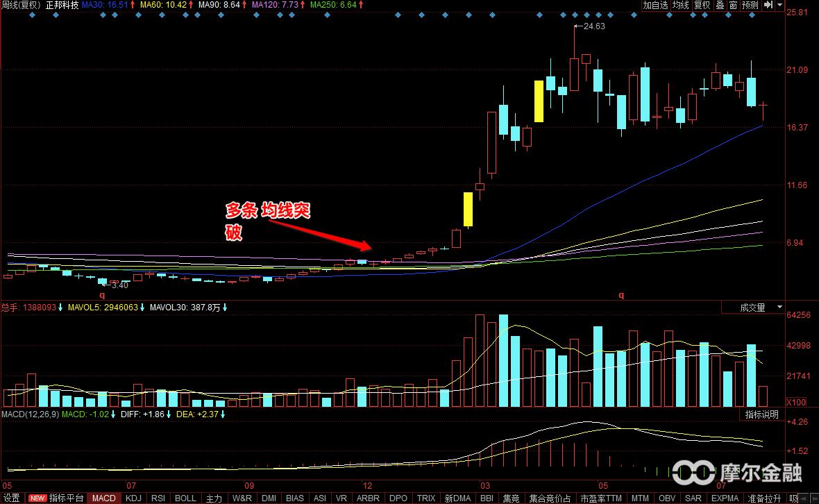The height and width of the screenshot is (504, 819).
Task: Click the MA120: 7.73 indicator value
Action: pos(276,5)
